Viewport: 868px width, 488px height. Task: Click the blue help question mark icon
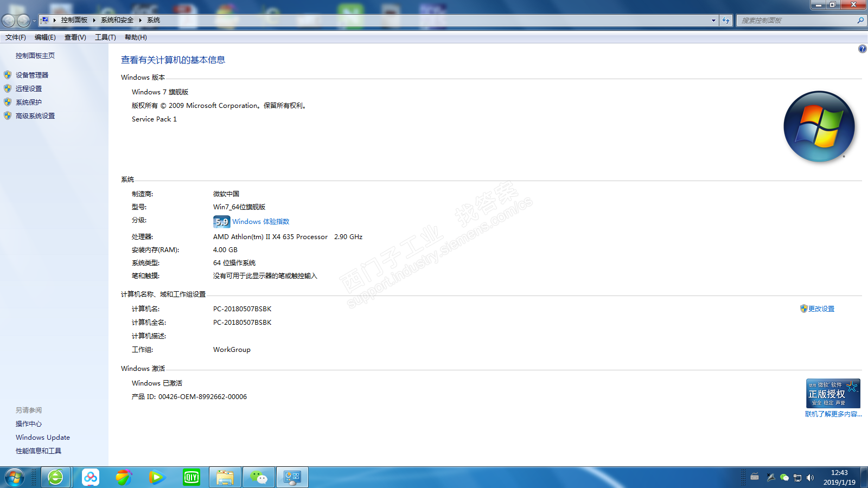pyautogui.click(x=863, y=49)
